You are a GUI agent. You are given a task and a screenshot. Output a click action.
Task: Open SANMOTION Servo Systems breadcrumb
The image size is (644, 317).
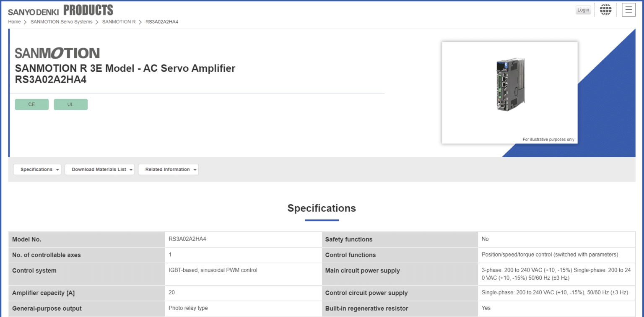tap(61, 22)
